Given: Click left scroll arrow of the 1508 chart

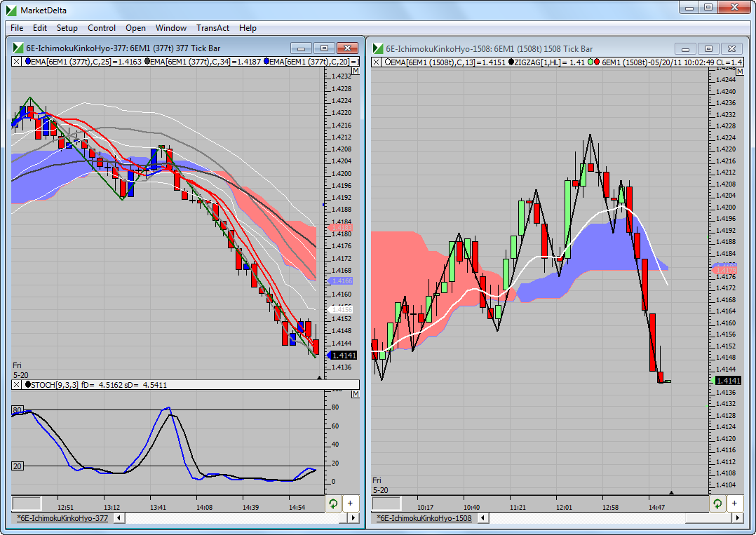Looking at the screenshot, I should tap(482, 518).
